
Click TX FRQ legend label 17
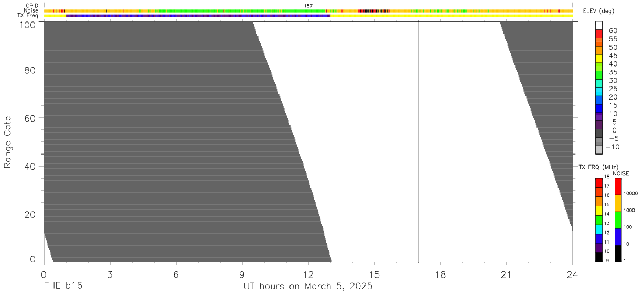[x=607, y=186]
